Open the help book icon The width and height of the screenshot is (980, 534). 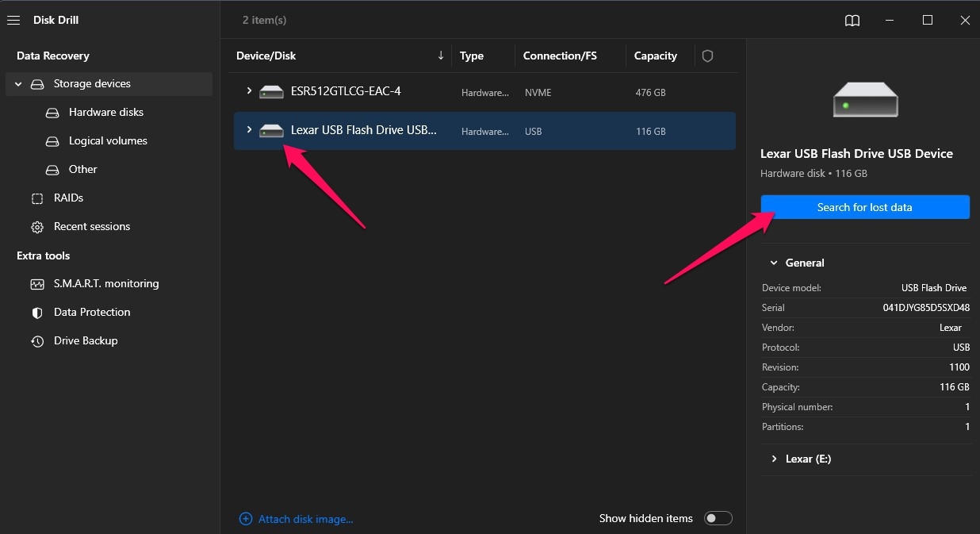(x=852, y=21)
